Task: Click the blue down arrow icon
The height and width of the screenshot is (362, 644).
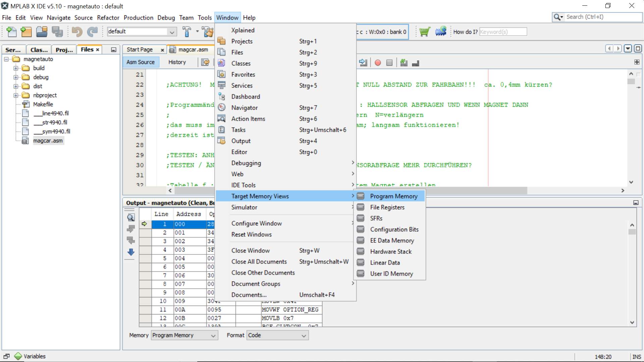Action: 131,252
